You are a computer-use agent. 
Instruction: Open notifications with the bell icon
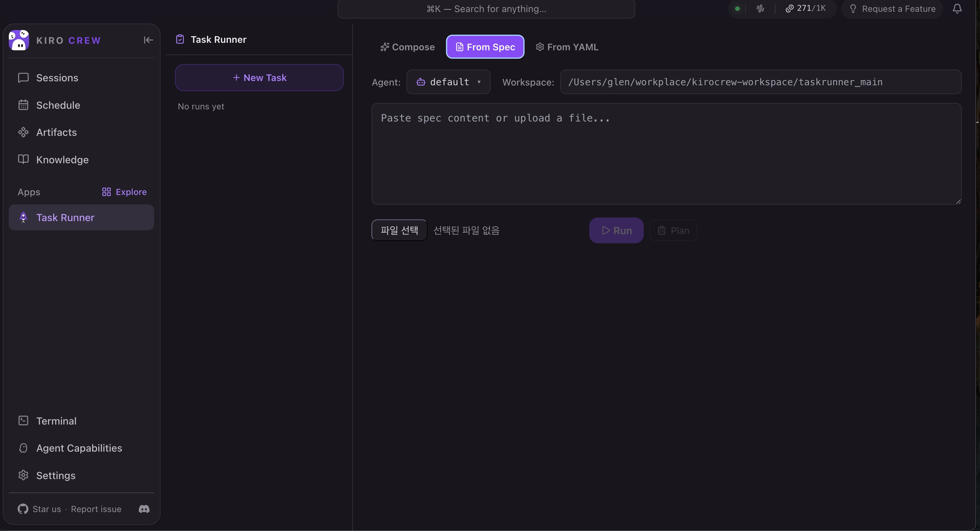coord(957,8)
